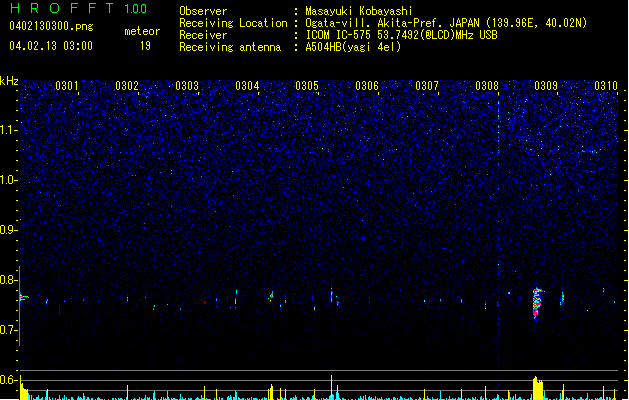Click the 0.9 kHz axis label
This screenshot has height=400, width=629.
(x=8, y=230)
